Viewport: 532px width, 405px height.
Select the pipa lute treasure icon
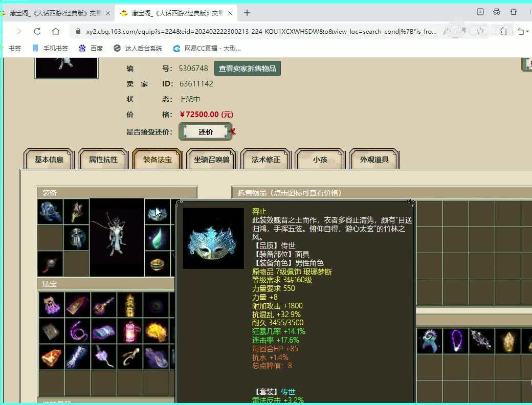(x=104, y=305)
